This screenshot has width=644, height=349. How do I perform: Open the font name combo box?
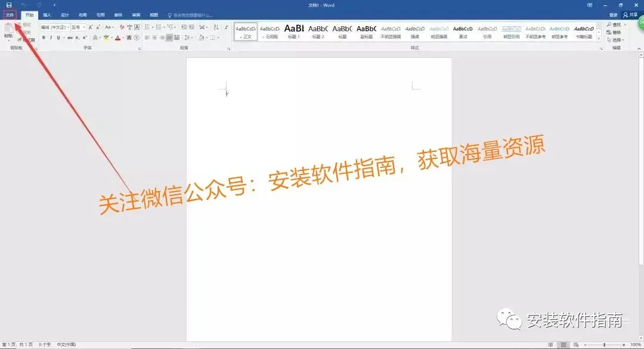(x=55, y=27)
